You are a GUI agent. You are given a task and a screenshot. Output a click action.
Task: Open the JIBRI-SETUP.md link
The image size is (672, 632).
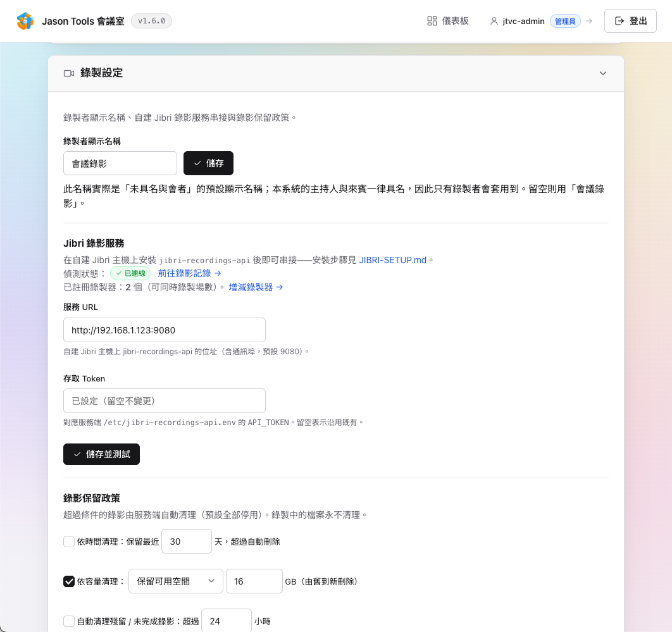[x=392, y=260]
